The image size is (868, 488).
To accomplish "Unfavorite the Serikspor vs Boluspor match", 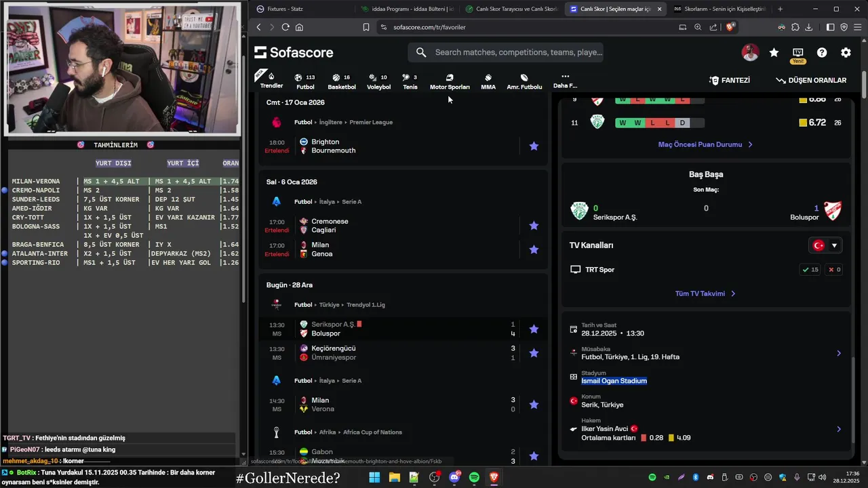I will coord(534,329).
